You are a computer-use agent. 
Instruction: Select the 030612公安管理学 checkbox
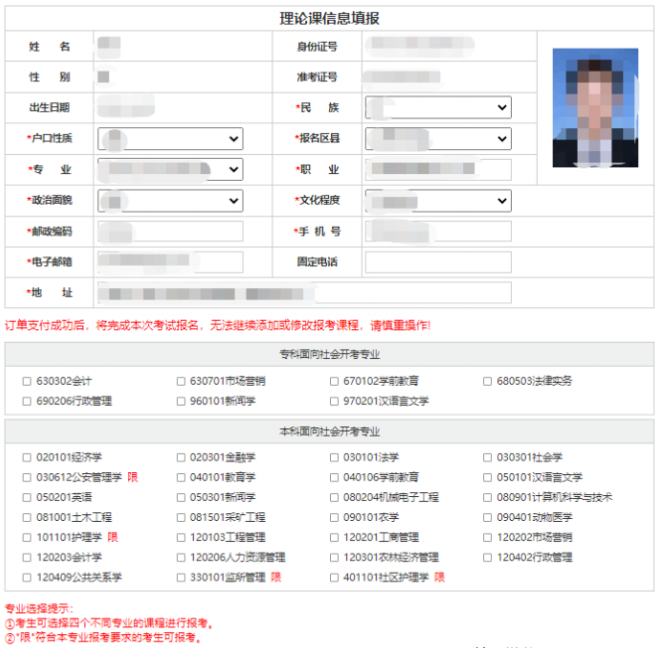tap(27, 478)
